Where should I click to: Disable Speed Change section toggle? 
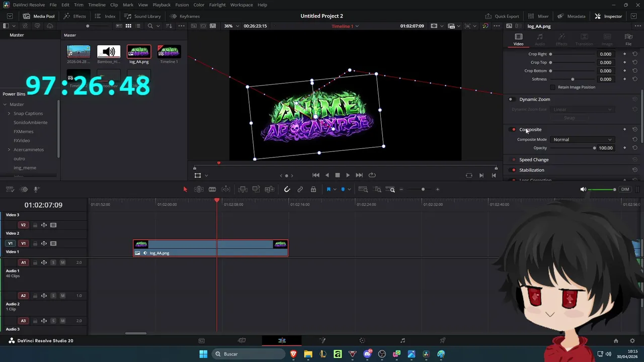point(513,159)
